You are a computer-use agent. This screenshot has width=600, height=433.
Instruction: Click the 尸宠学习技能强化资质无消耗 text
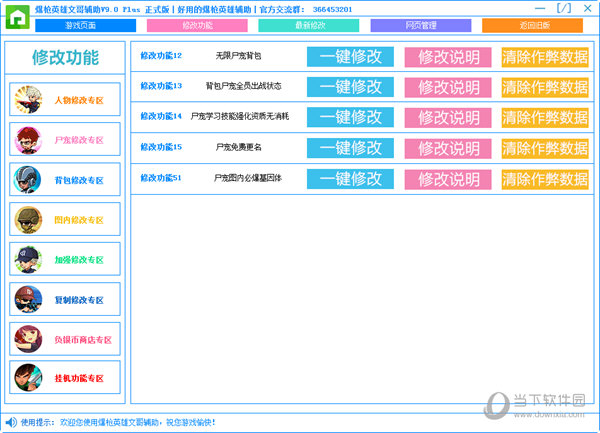pyautogui.click(x=240, y=116)
